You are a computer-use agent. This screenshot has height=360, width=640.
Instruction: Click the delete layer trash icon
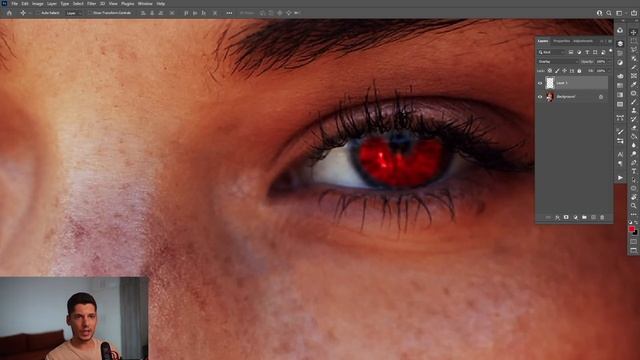pyautogui.click(x=602, y=218)
